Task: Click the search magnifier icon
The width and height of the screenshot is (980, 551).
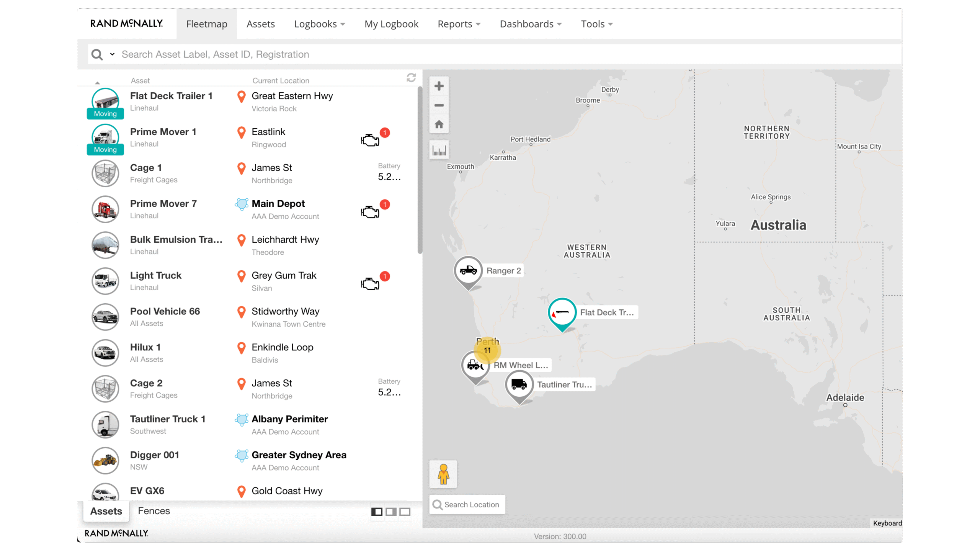Action: coord(97,54)
